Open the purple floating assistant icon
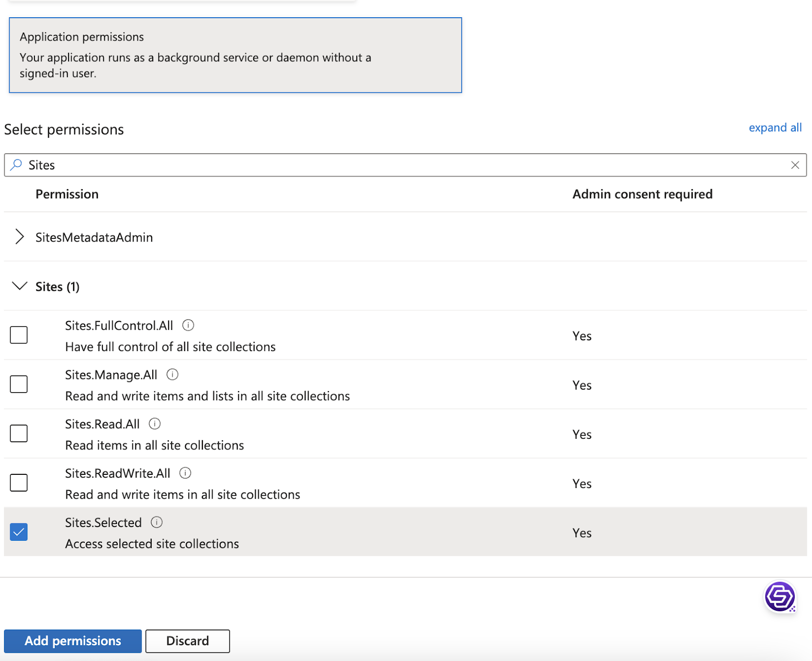The height and width of the screenshot is (661, 812). pos(780,597)
